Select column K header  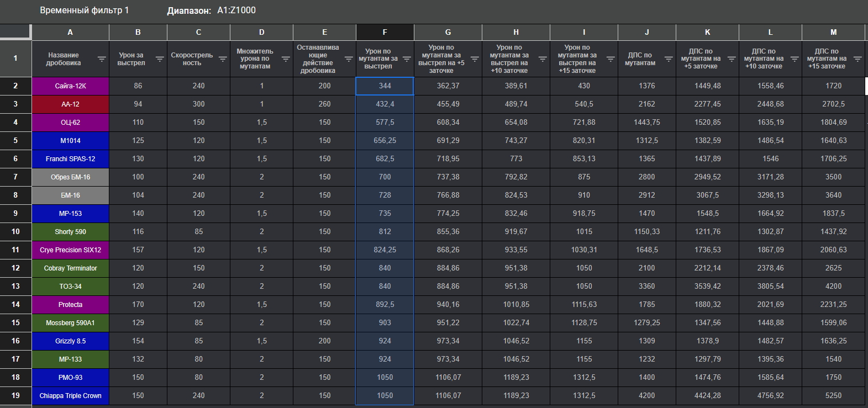click(x=707, y=32)
